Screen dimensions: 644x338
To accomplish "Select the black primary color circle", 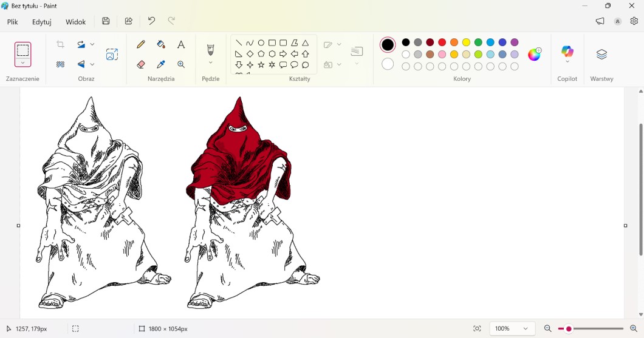I will click(x=388, y=45).
